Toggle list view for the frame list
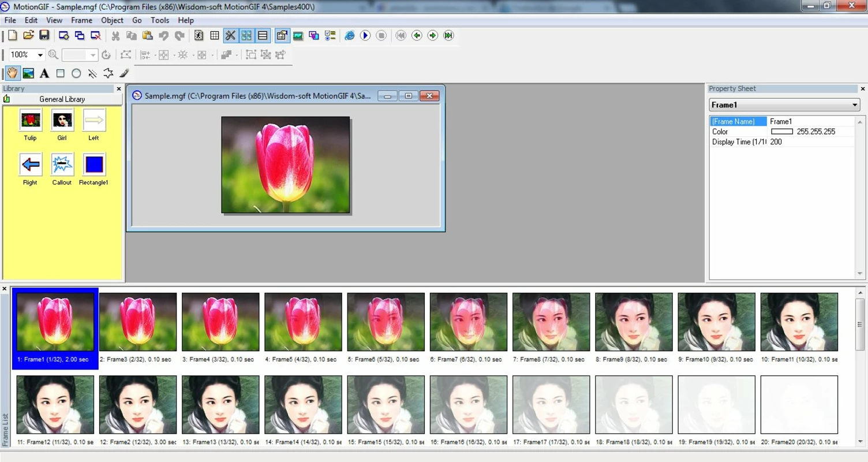 pyautogui.click(x=263, y=35)
